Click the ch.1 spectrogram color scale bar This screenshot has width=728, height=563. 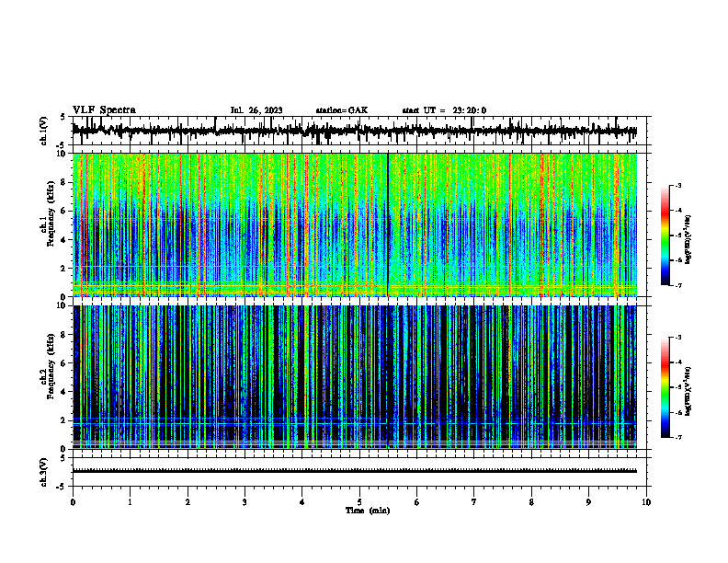[665, 236]
